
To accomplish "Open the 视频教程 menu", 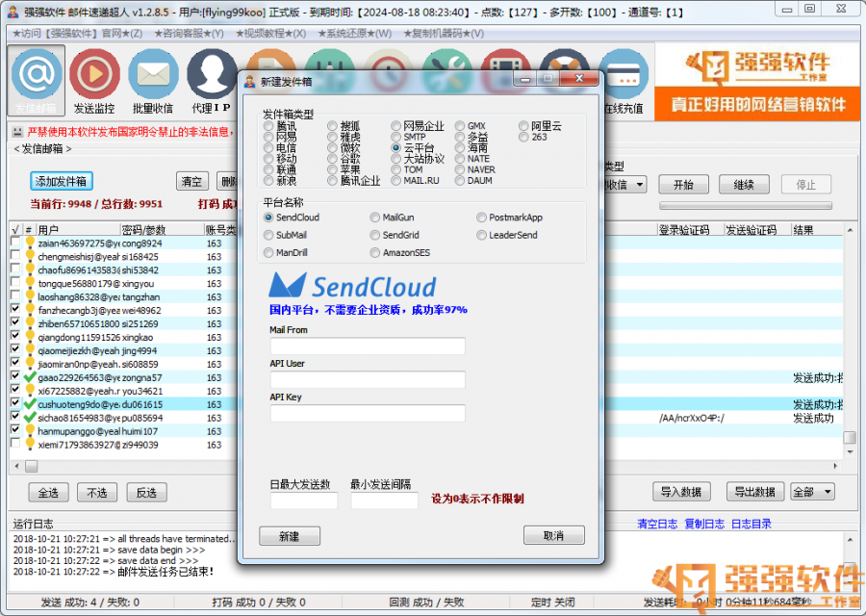I will (270, 33).
